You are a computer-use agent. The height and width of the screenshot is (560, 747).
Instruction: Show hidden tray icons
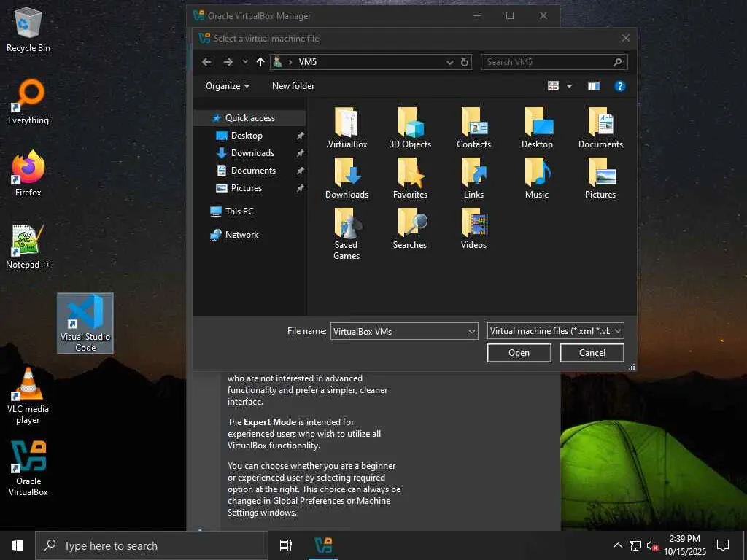coord(617,545)
